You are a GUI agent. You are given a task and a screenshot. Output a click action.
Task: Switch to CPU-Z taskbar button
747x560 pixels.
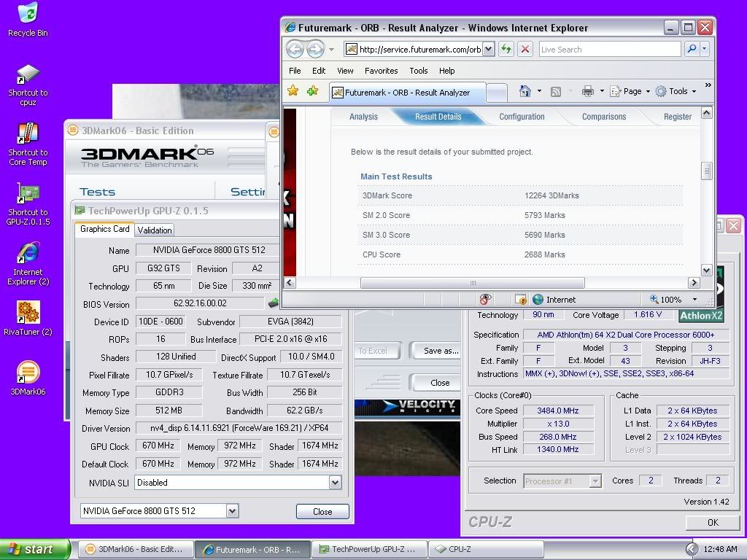point(486,549)
